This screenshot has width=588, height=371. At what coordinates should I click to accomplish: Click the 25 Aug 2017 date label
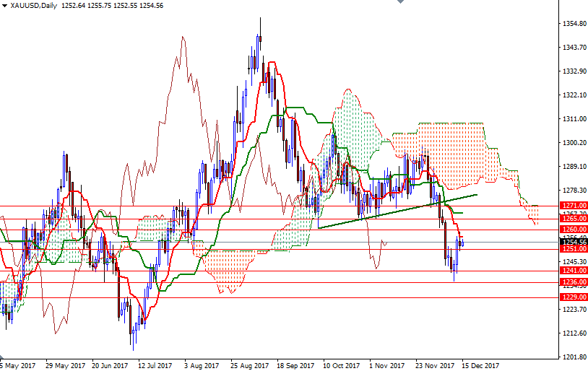coord(250,365)
